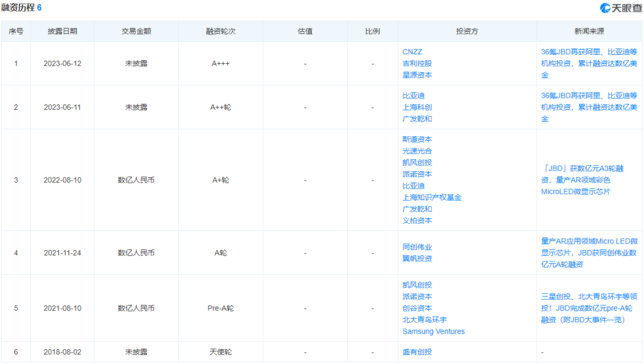
Task: Open news link about 同创伟业 A轮融资
Action: (x=589, y=252)
